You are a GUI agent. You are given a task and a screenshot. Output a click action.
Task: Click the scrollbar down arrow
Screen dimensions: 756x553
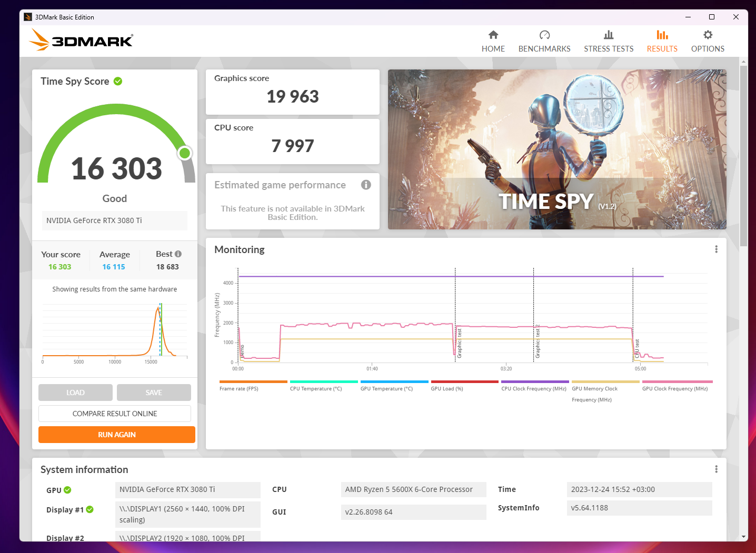743,537
